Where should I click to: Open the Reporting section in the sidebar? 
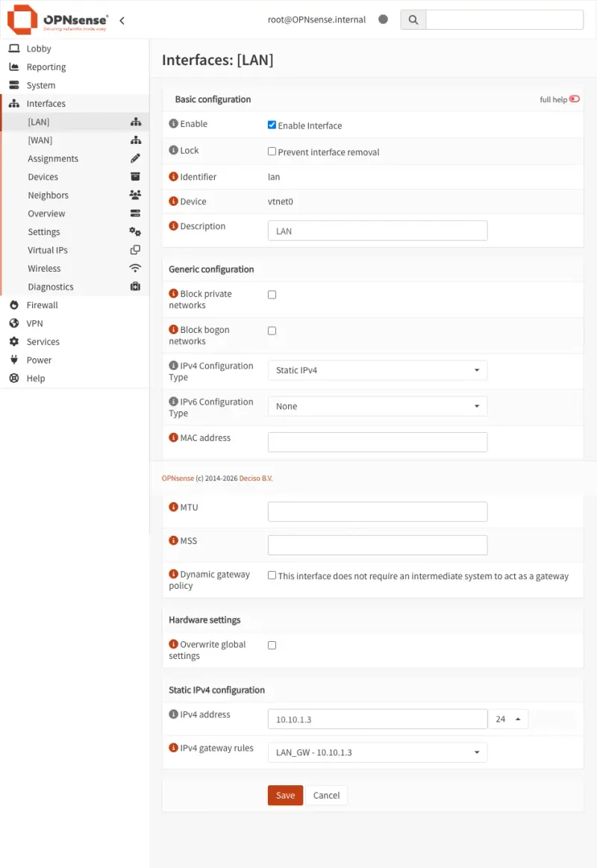click(45, 66)
